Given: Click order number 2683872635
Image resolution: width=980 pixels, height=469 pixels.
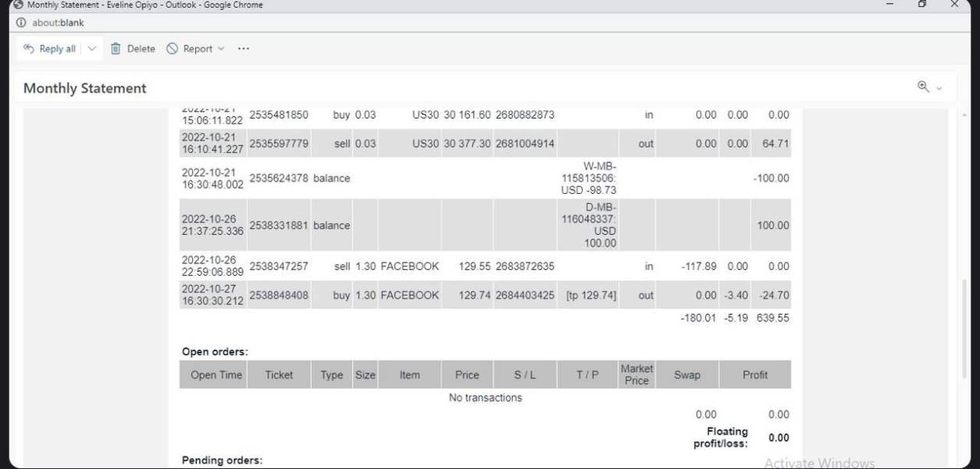Looking at the screenshot, I should (525, 267).
